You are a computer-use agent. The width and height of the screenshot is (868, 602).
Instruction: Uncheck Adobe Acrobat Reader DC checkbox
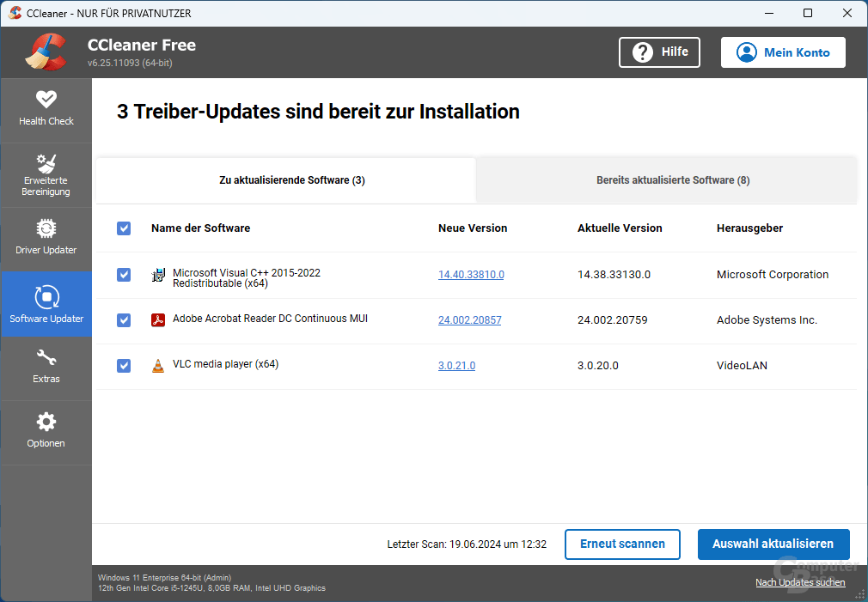(124, 319)
